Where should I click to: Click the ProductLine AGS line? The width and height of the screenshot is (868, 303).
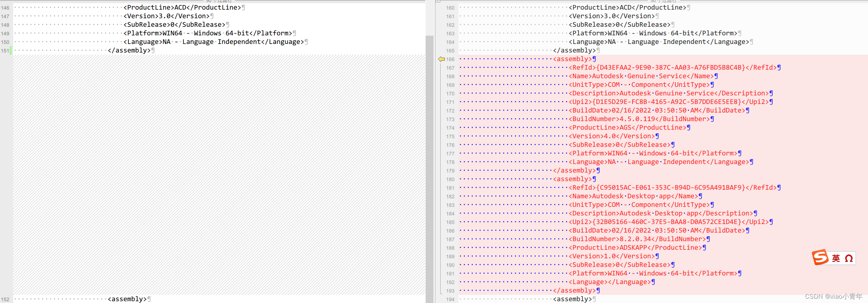tap(628, 128)
